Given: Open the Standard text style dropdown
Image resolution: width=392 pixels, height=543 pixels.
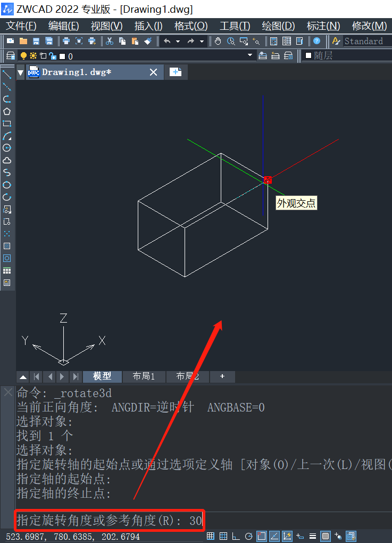Looking at the screenshot, I should click(367, 41).
